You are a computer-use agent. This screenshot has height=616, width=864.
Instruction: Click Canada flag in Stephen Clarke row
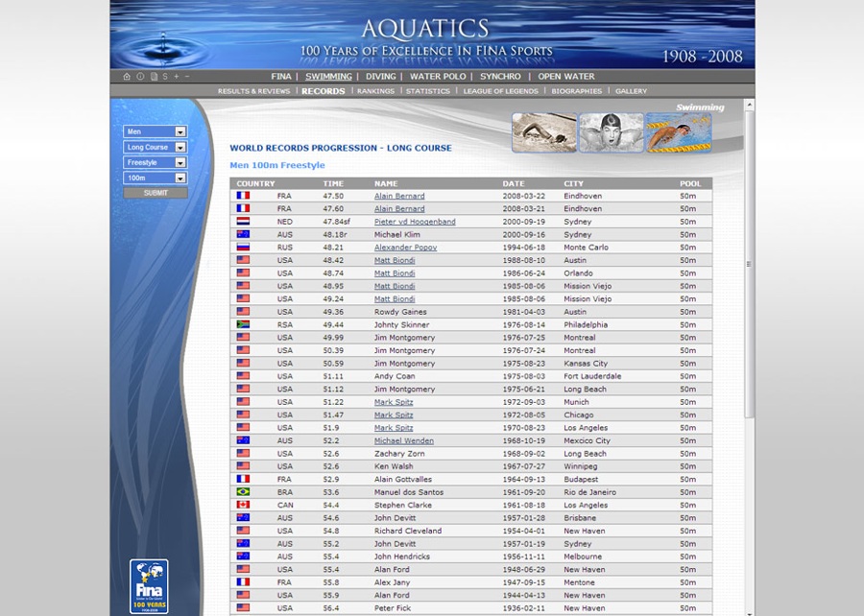point(243,505)
